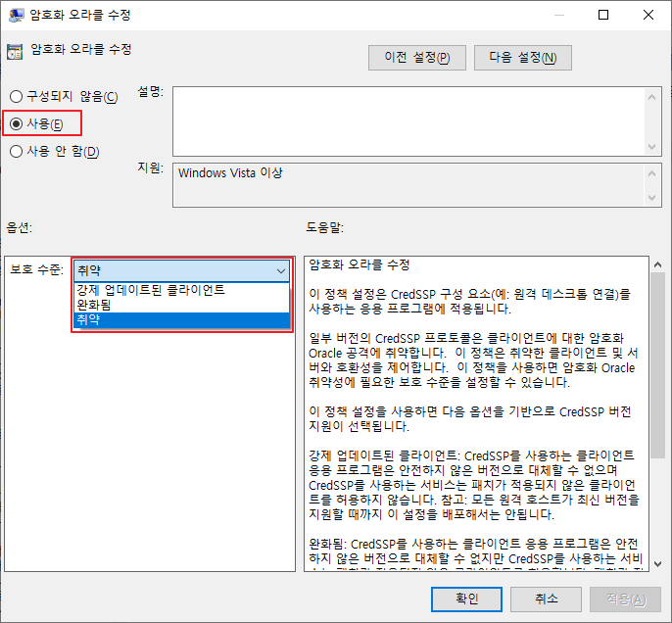Collapse the 보호 수준 dropdown arrow
Viewport: 672px width, 623px height.
280,270
